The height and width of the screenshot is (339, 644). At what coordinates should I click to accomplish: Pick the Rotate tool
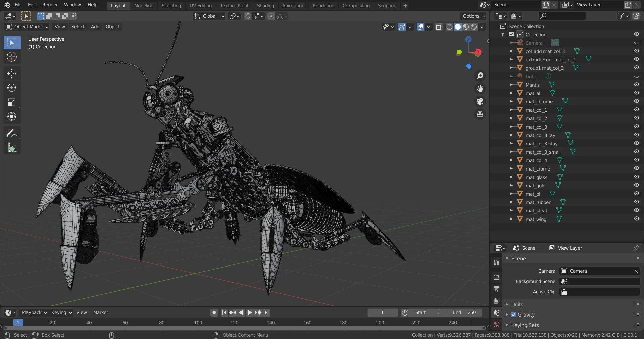12,88
